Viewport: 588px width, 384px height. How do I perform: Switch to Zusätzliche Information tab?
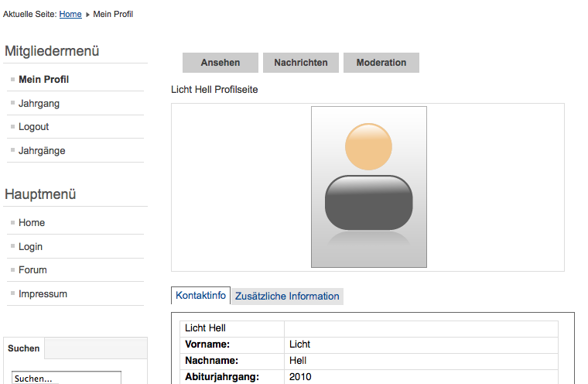[287, 297]
